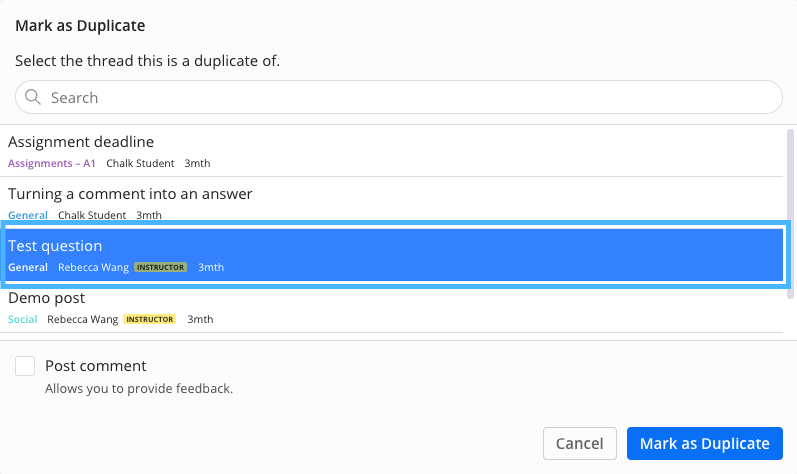This screenshot has width=797, height=474.
Task: Click the INSTRUCTOR badge on Demo post
Action: [x=150, y=319]
